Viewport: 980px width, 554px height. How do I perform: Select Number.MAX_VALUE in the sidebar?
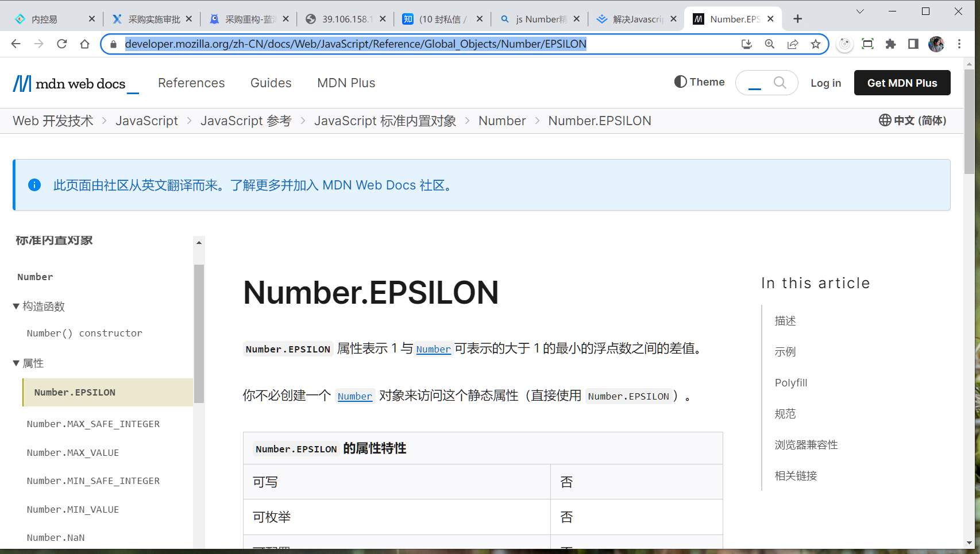click(x=73, y=452)
